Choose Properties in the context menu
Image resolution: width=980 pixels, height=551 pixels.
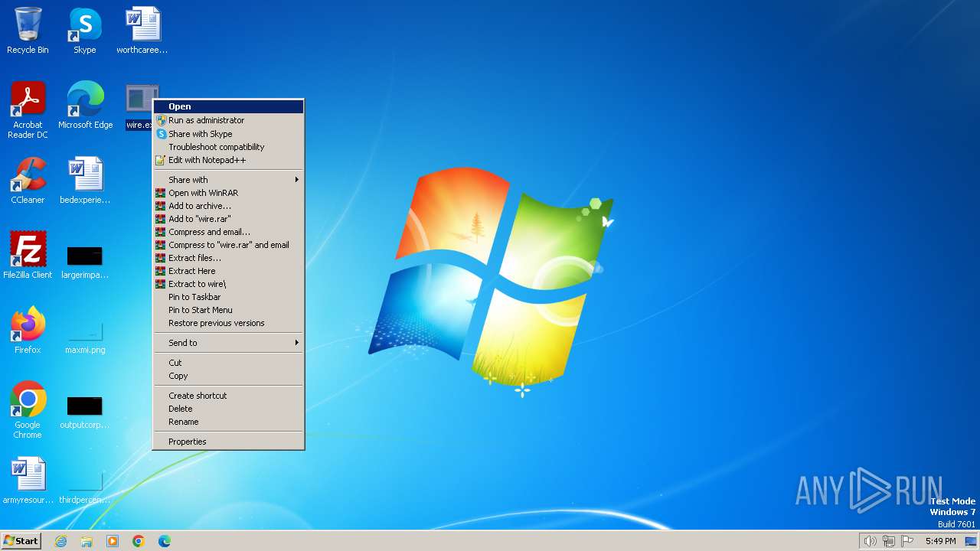(x=228, y=442)
